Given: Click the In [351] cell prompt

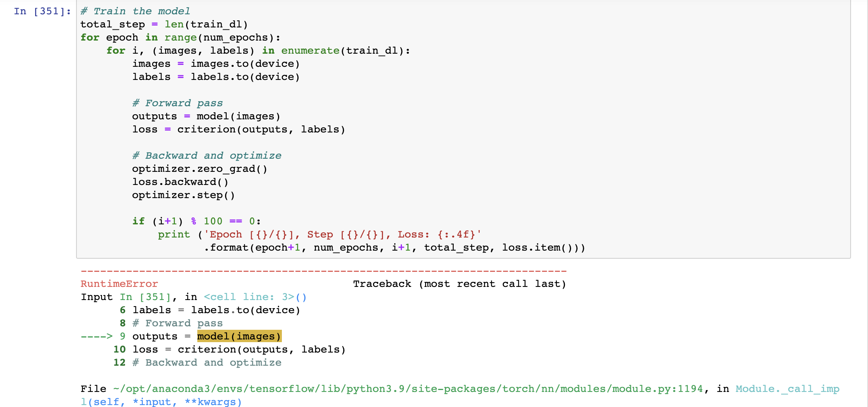Looking at the screenshot, I should (x=42, y=11).
